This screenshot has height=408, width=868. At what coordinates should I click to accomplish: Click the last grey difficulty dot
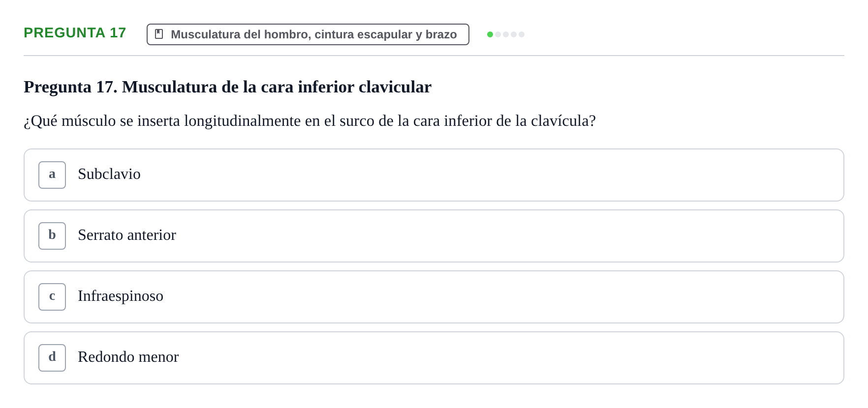point(522,34)
